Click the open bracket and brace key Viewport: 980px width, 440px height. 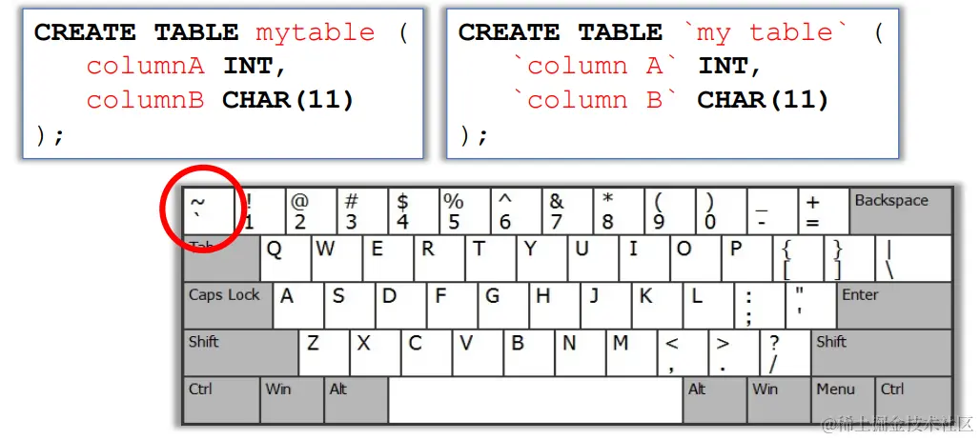click(x=798, y=258)
